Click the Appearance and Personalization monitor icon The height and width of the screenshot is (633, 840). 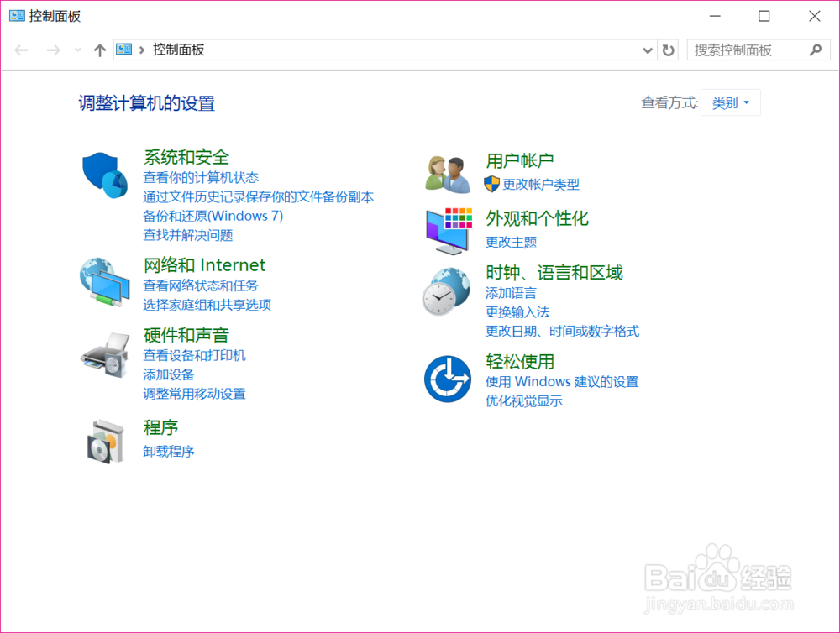tap(449, 232)
